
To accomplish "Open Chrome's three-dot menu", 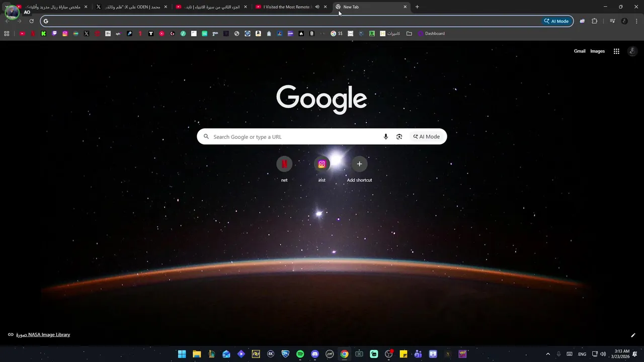I will [x=636, y=21].
